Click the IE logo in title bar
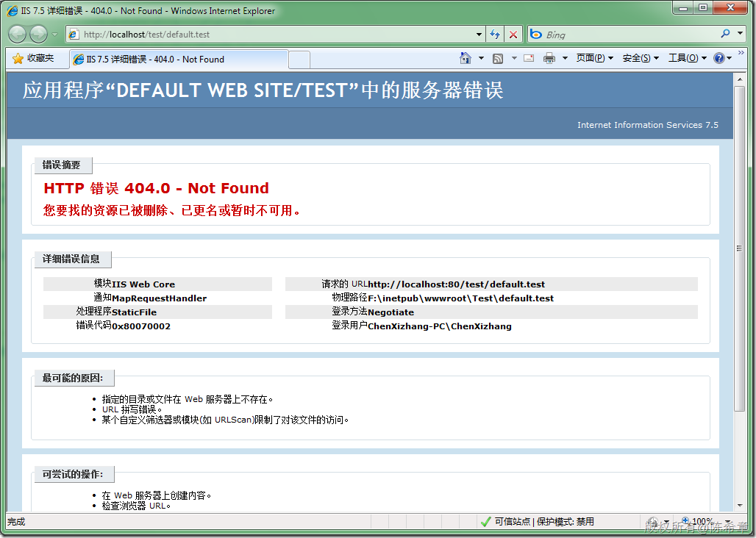This screenshot has width=756, height=538. pyautogui.click(x=12, y=10)
